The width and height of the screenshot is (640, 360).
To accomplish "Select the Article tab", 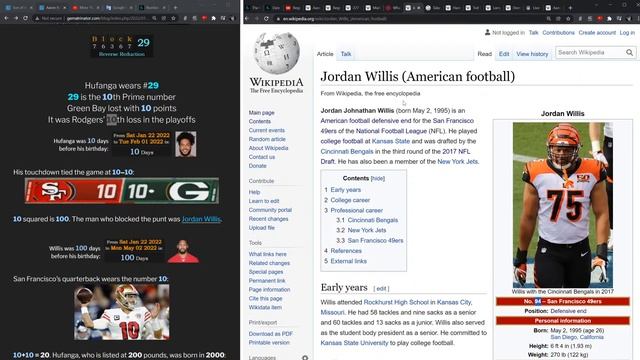I will tap(325, 54).
